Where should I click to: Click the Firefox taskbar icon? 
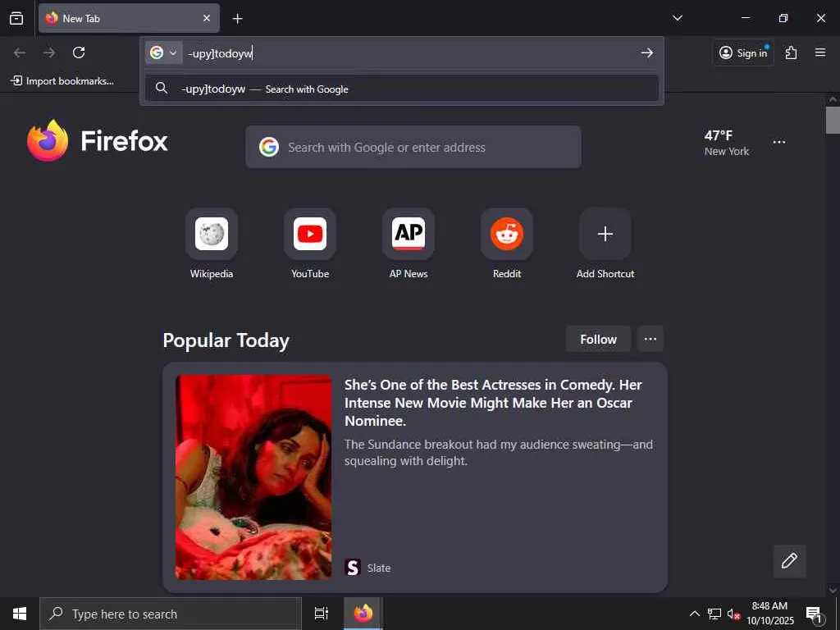click(x=363, y=614)
